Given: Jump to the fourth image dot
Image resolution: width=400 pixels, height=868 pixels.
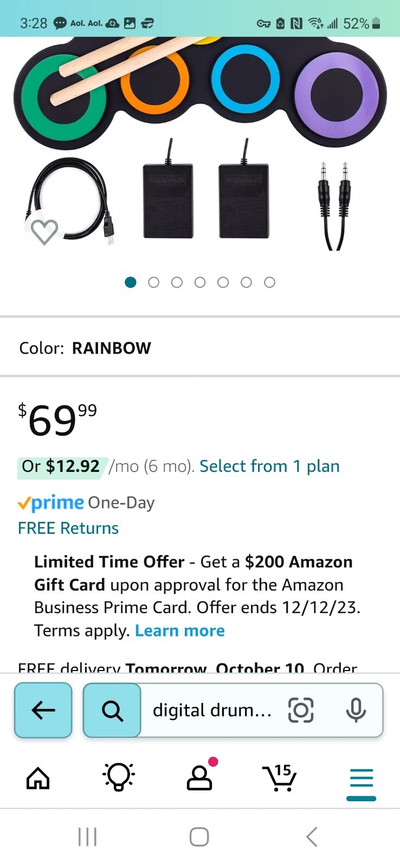Looking at the screenshot, I should pyautogui.click(x=200, y=282).
